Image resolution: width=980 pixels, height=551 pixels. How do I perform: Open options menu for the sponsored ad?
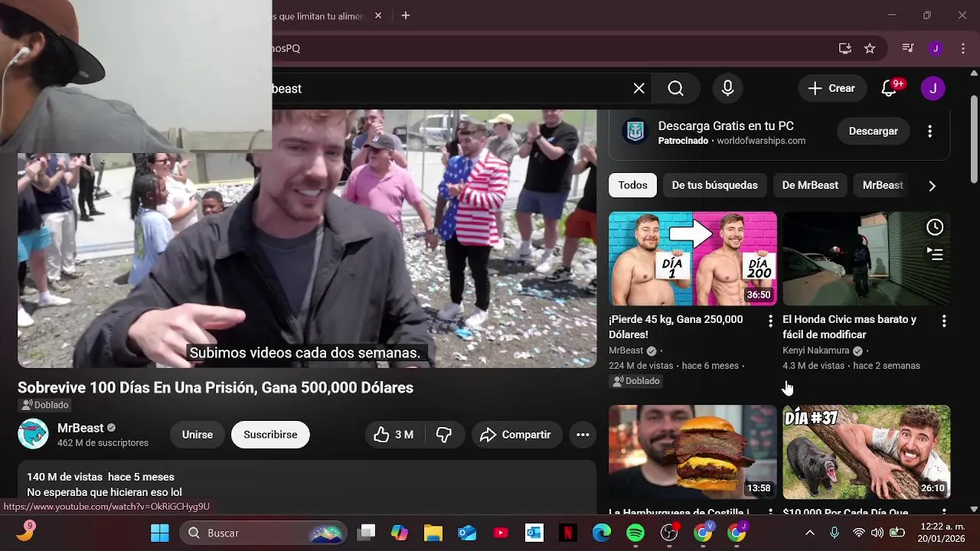(930, 131)
